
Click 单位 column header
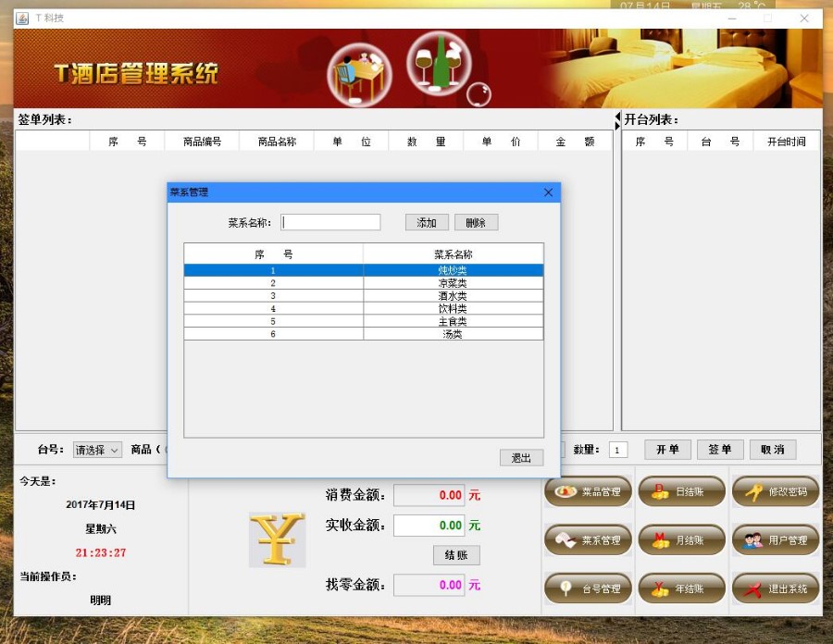tap(352, 142)
